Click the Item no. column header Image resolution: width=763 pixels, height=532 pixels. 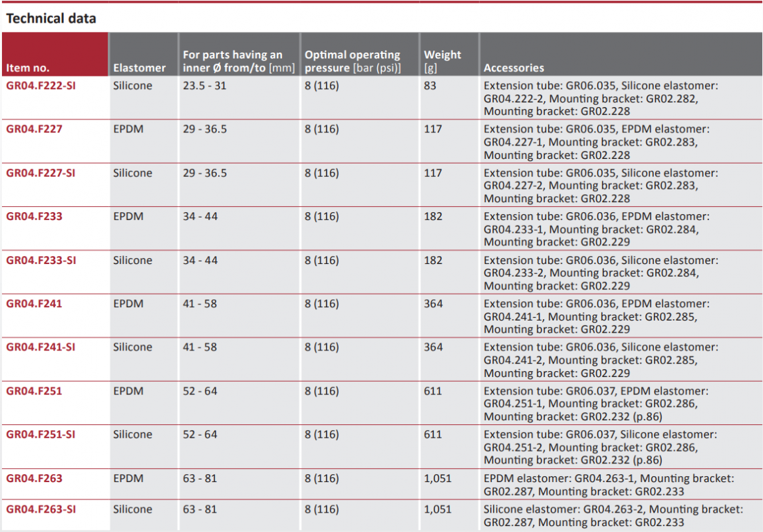[28, 68]
